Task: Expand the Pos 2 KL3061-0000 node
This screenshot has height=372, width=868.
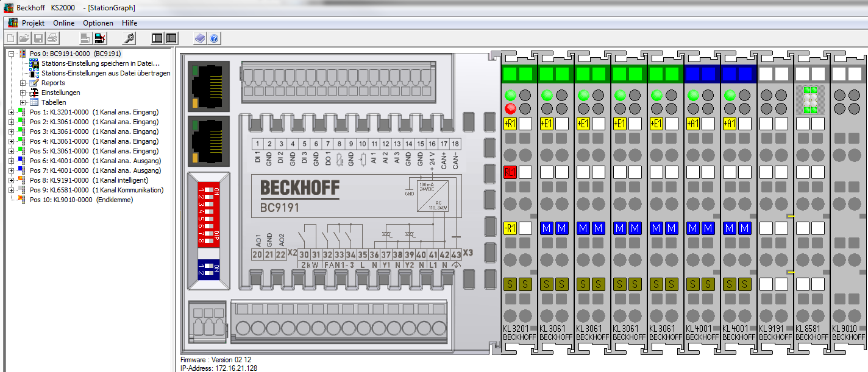Action: pyautogui.click(x=11, y=122)
